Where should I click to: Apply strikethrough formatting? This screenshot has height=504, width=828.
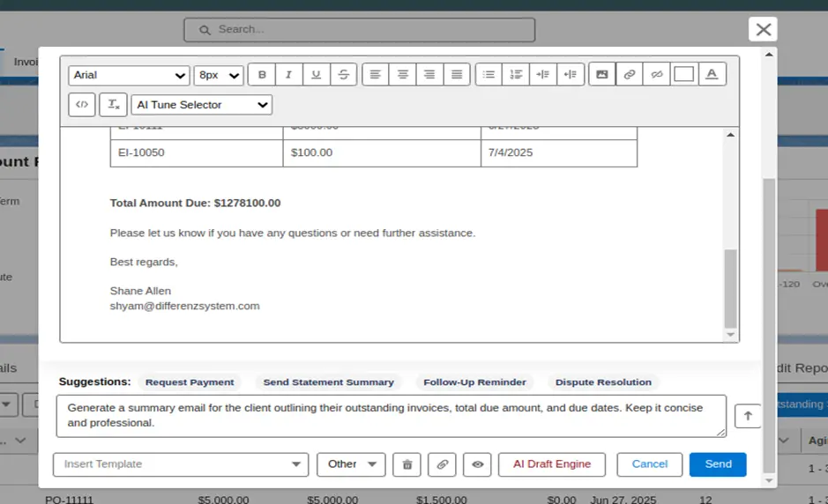(x=344, y=74)
